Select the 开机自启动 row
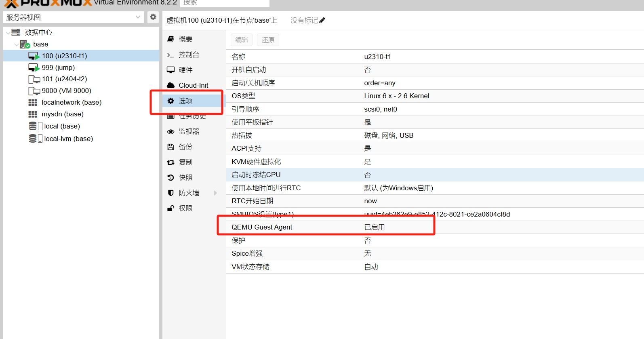This screenshot has width=644, height=339. (435, 69)
